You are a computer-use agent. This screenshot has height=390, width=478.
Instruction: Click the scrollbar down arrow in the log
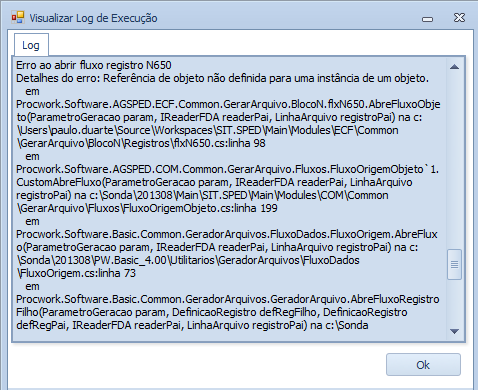pyautogui.click(x=454, y=331)
